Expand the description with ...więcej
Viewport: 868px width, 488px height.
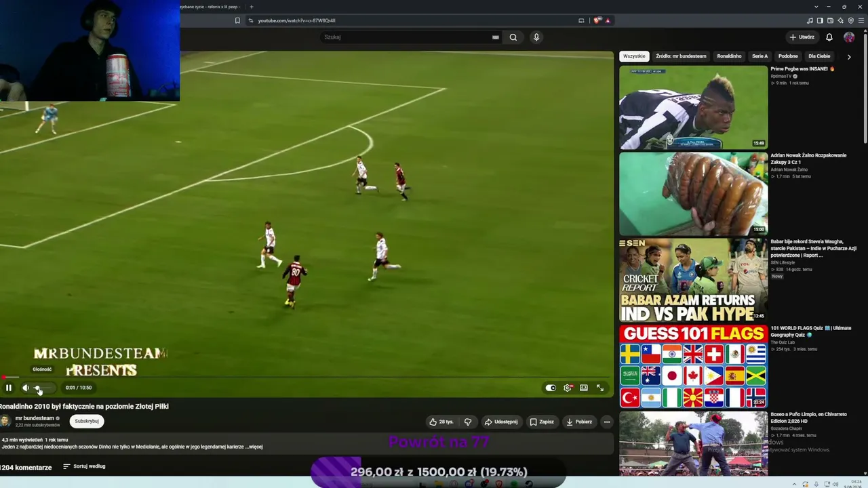[x=254, y=447]
